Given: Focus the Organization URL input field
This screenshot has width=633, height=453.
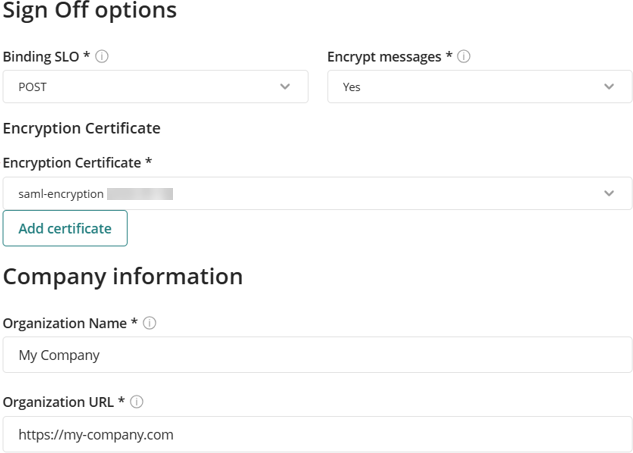Looking at the screenshot, I should [317, 434].
